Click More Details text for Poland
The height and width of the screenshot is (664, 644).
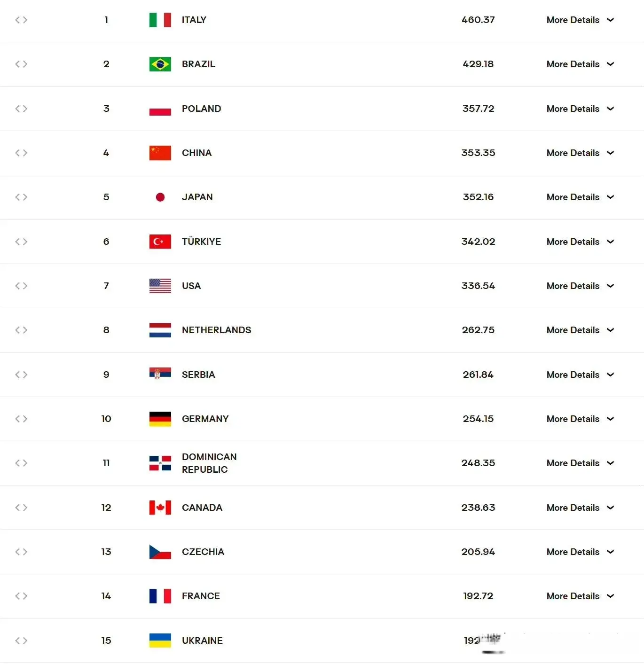tap(573, 109)
